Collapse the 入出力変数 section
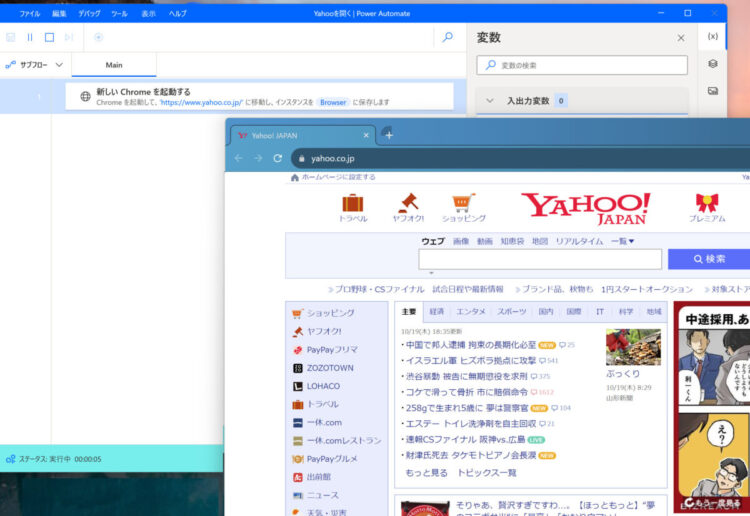 [489, 100]
